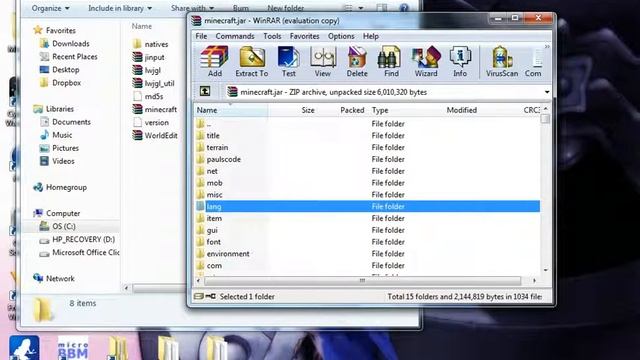Open the File menu in WinRAR
Screen dimensions: 640x360
point(201,36)
